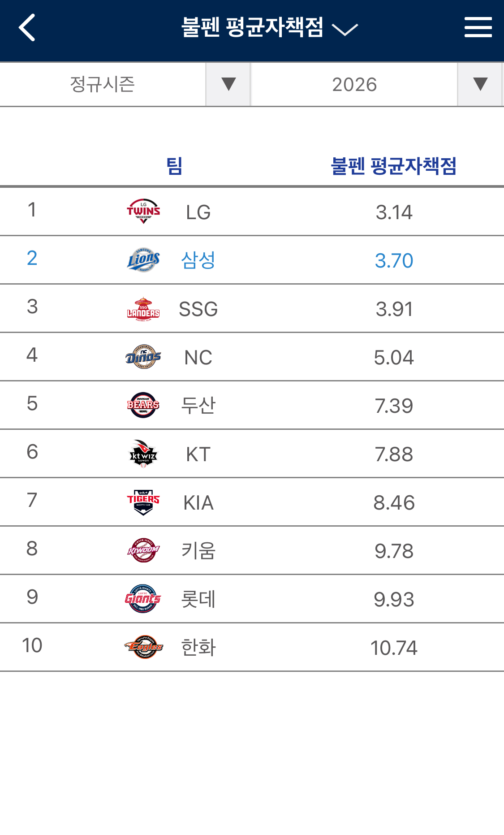Image resolution: width=504 pixels, height=835 pixels.
Task: Click the Lotte Giants logo
Action: (x=143, y=599)
